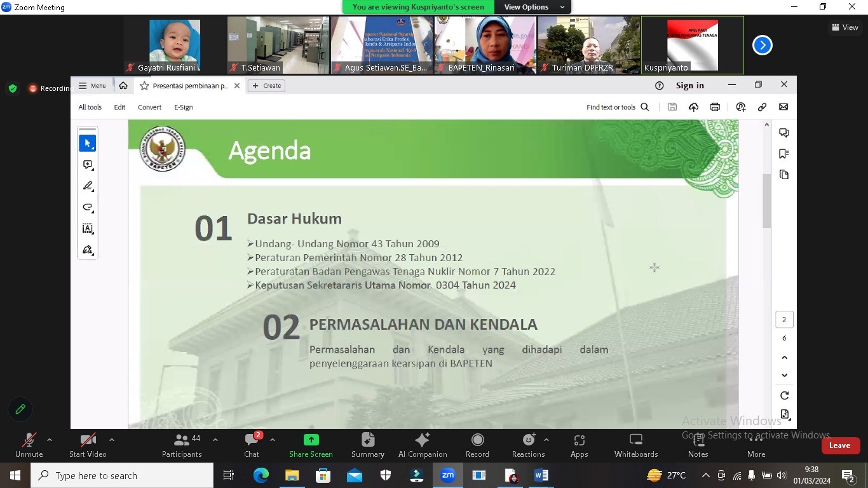The image size is (868, 488).
Task: Open the bookmarks panel icon on right rail
Action: pyautogui.click(x=784, y=154)
